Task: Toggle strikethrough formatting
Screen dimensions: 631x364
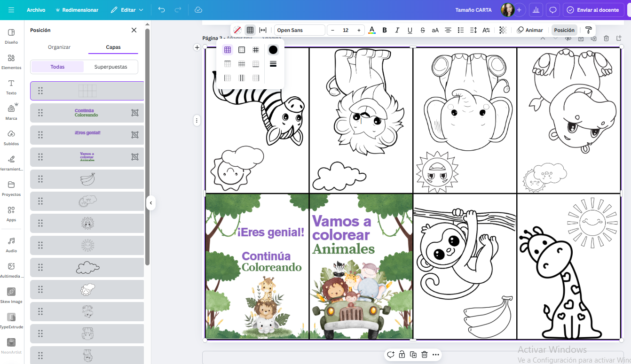Action: (x=423, y=30)
